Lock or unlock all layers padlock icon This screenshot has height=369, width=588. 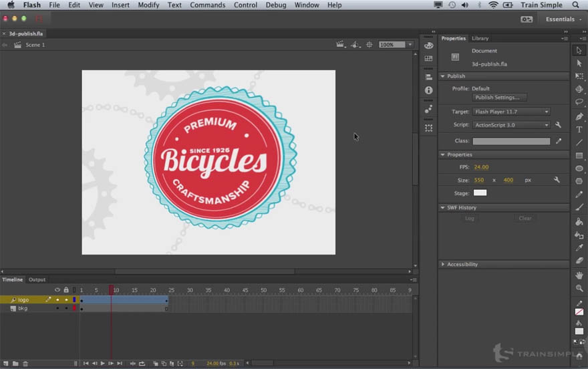[x=66, y=290]
